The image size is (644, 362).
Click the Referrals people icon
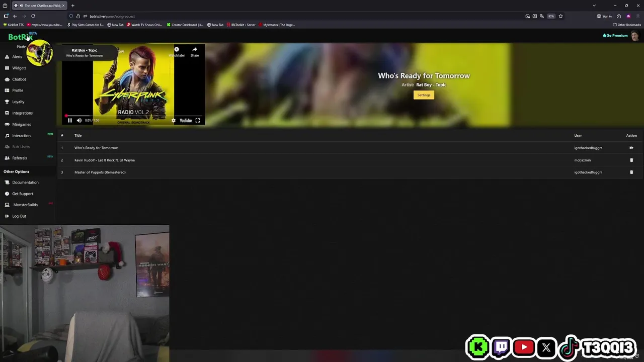pyautogui.click(x=7, y=158)
